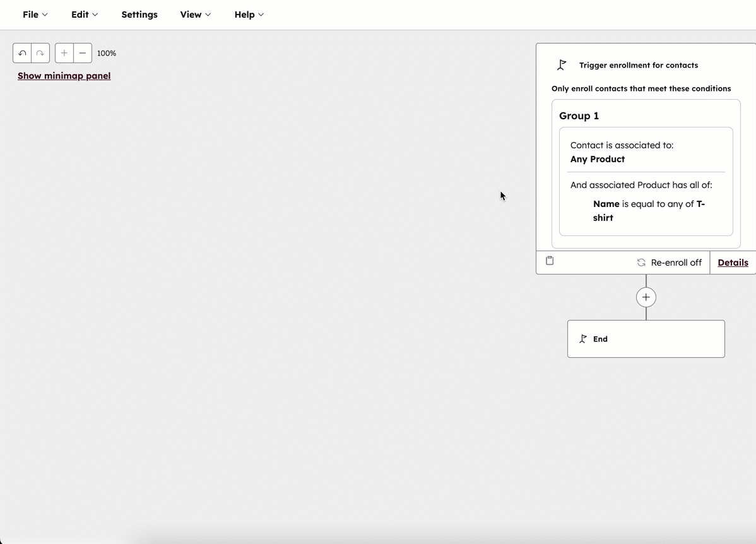Click the flag icon on the trigger enrollment card
This screenshot has height=544, width=756.
point(562,64)
